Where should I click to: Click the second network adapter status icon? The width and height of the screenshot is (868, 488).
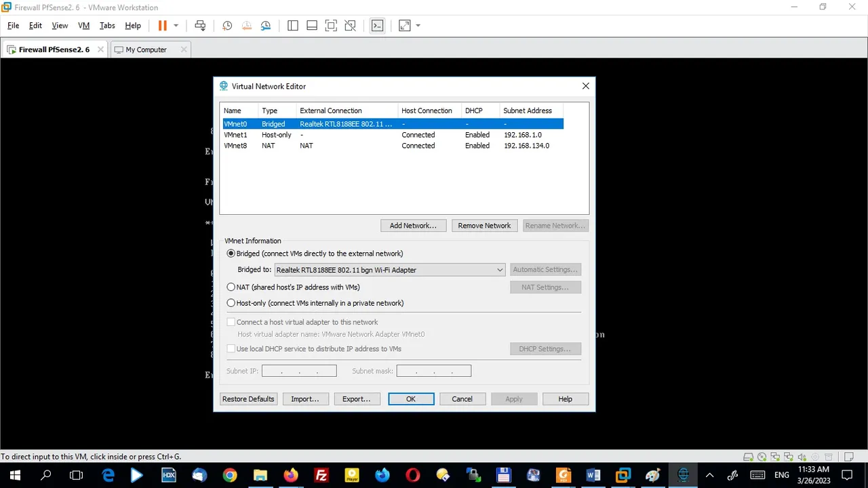(x=788, y=457)
